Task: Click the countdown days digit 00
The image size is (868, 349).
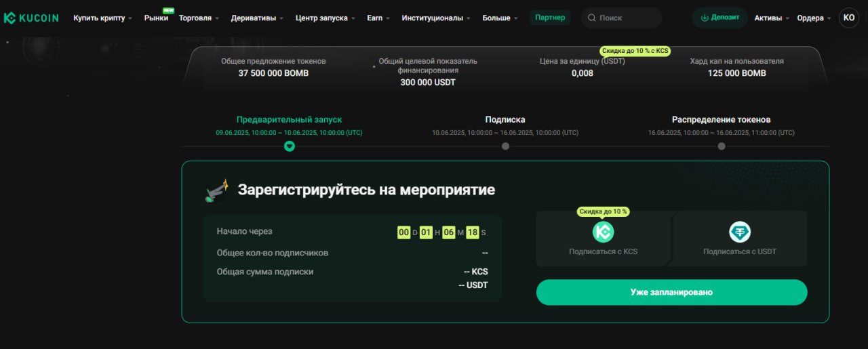Action: 403,232
